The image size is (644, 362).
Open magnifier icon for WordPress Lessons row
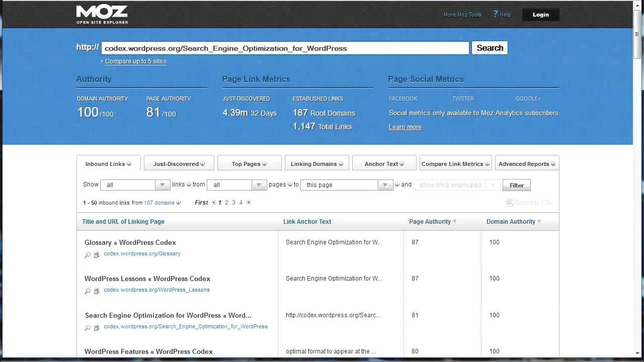[88, 291]
